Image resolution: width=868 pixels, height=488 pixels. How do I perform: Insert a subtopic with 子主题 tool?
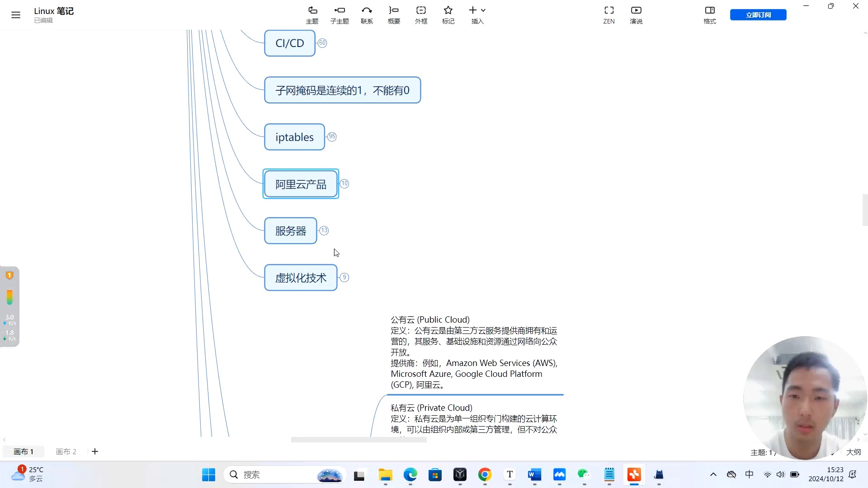[x=340, y=15]
